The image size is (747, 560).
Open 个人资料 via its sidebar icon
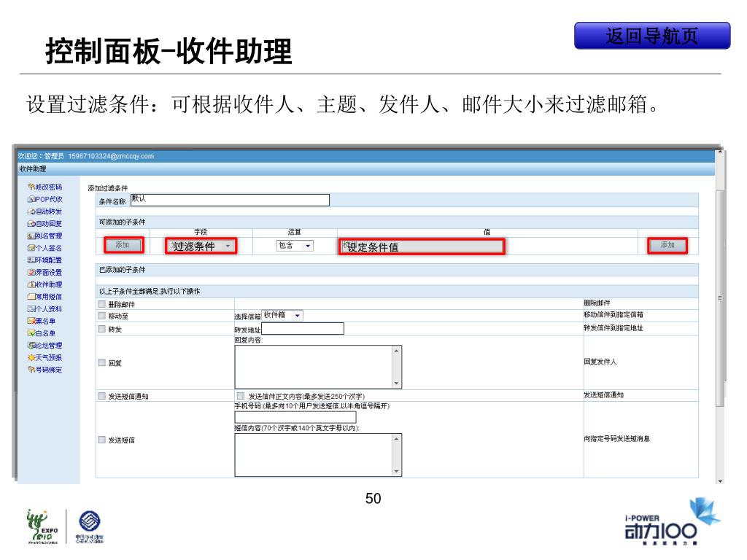(31, 308)
